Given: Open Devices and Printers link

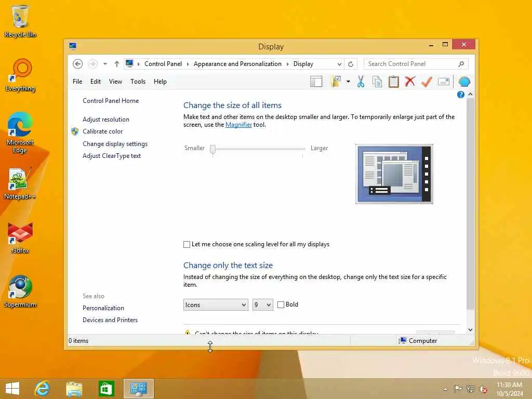Looking at the screenshot, I should (x=110, y=320).
